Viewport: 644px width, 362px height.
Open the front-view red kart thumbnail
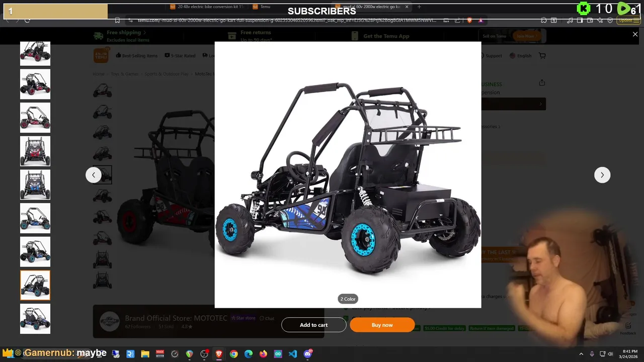pyautogui.click(x=35, y=151)
